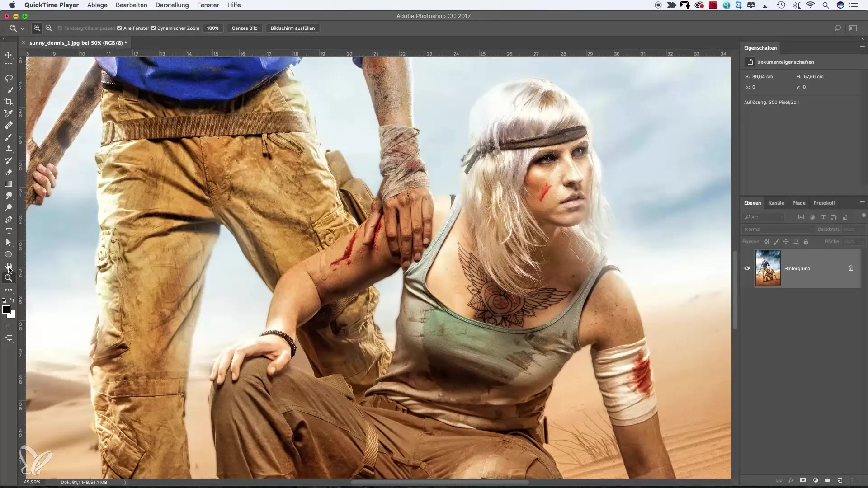This screenshot has width=868, height=488.
Task: Select the Quick Selection tool
Action: point(9,90)
